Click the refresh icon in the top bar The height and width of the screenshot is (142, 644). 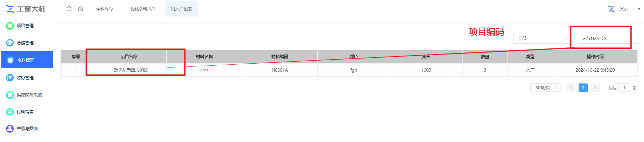click(x=69, y=9)
